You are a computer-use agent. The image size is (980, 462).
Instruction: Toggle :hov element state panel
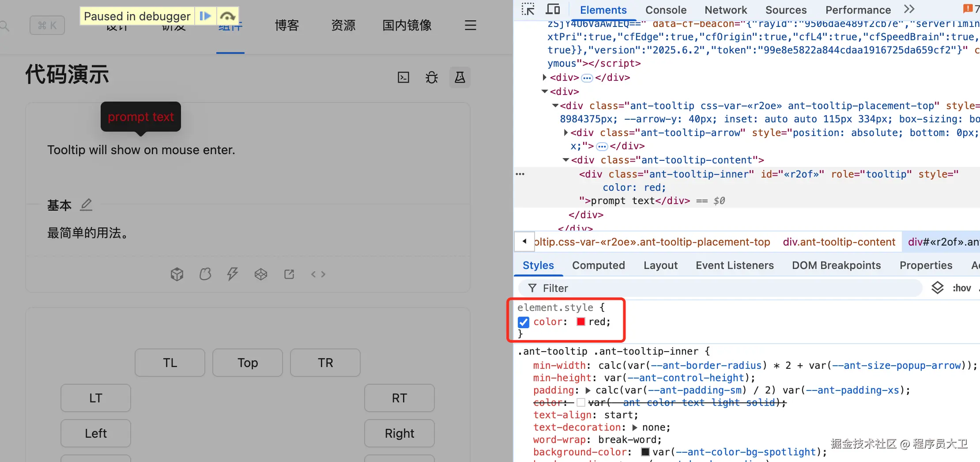[x=961, y=288]
